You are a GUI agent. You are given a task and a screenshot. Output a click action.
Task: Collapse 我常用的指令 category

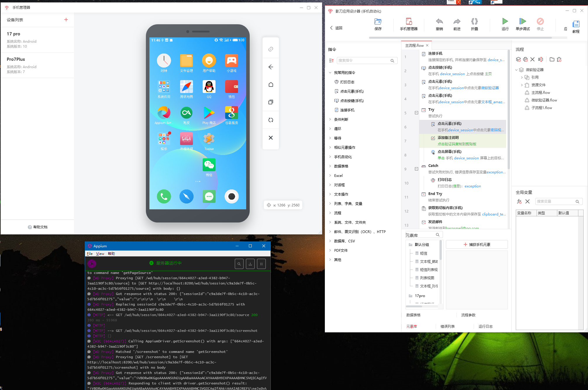[x=330, y=73]
